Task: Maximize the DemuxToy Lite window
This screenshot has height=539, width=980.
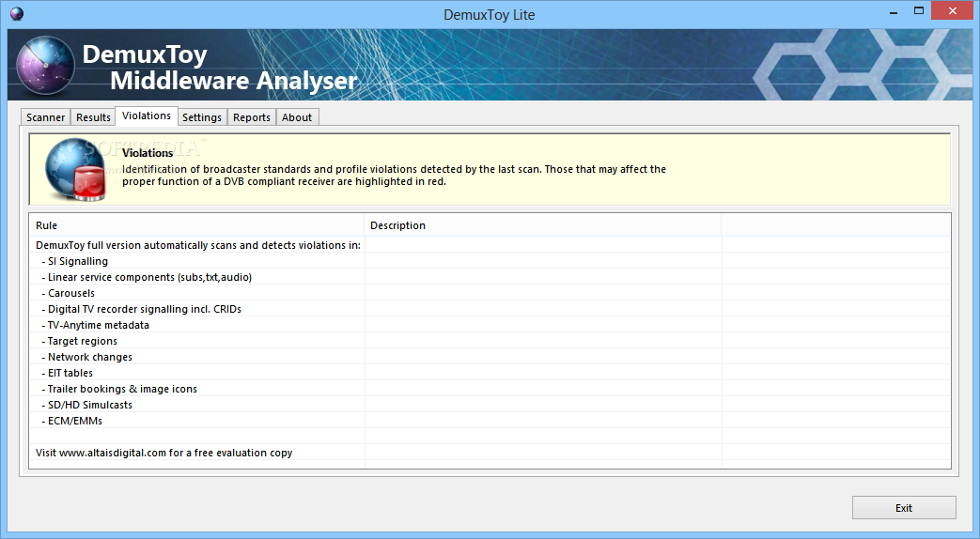Action: (x=919, y=11)
